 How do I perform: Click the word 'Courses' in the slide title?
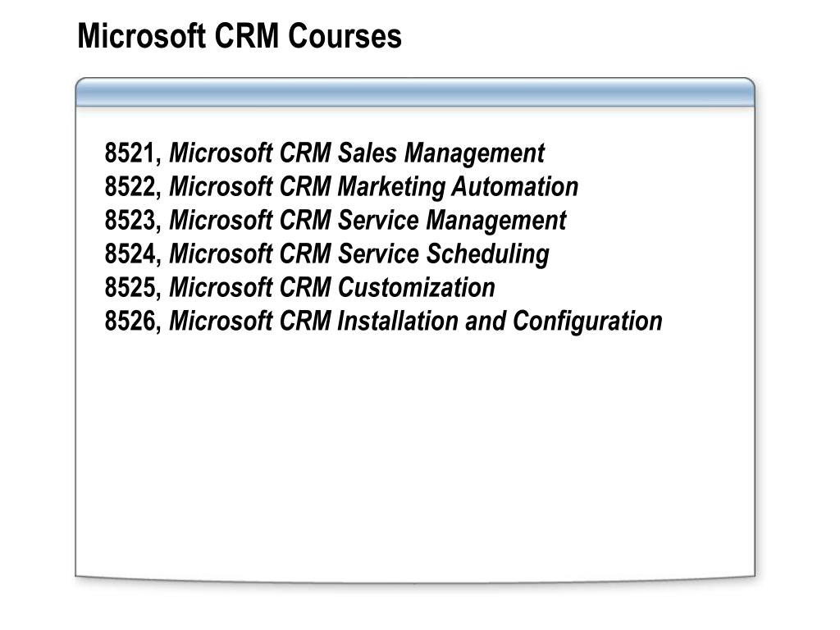point(345,36)
